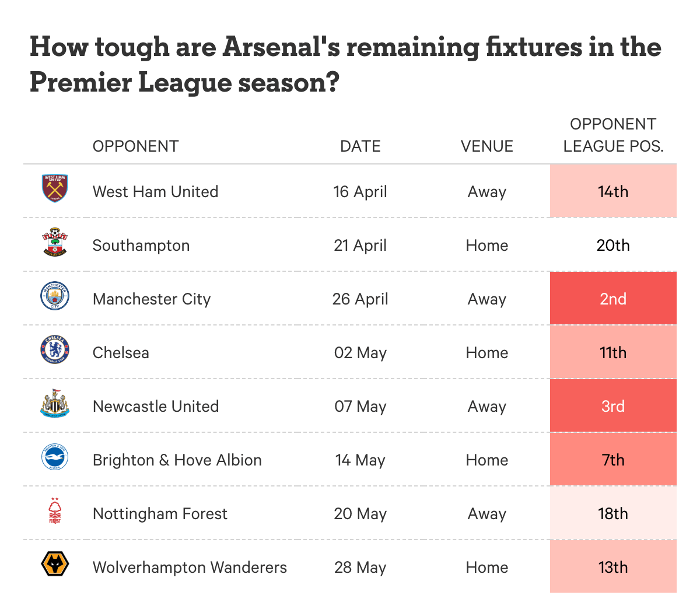Click the Brighton & Hove Albion badge
Viewport: 700px width, 616px height.
55,457
